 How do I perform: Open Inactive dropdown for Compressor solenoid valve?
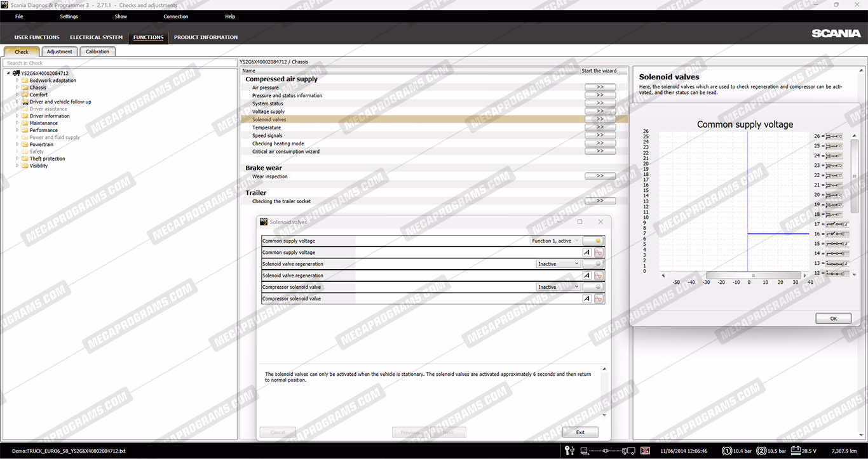point(559,287)
